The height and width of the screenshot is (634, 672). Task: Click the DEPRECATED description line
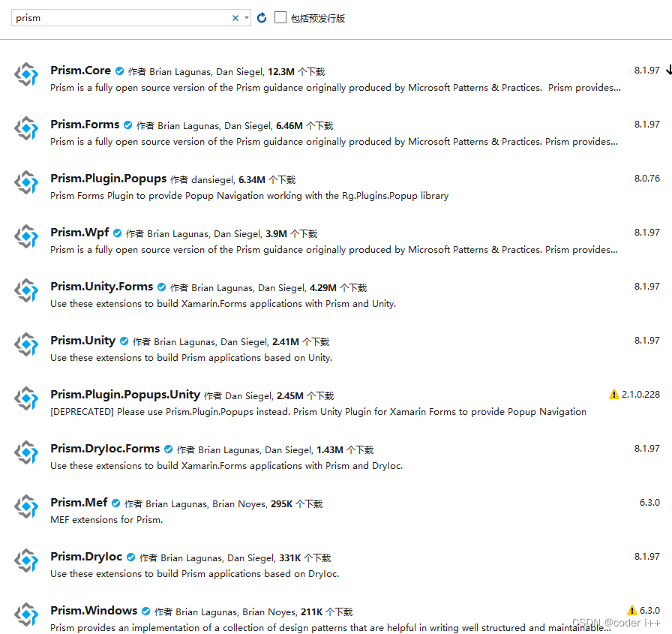coord(318,411)
